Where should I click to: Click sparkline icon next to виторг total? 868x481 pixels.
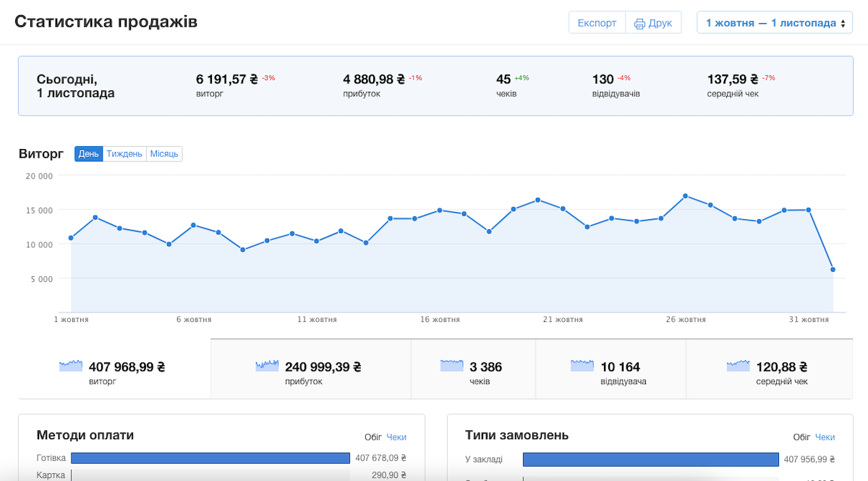71,366
